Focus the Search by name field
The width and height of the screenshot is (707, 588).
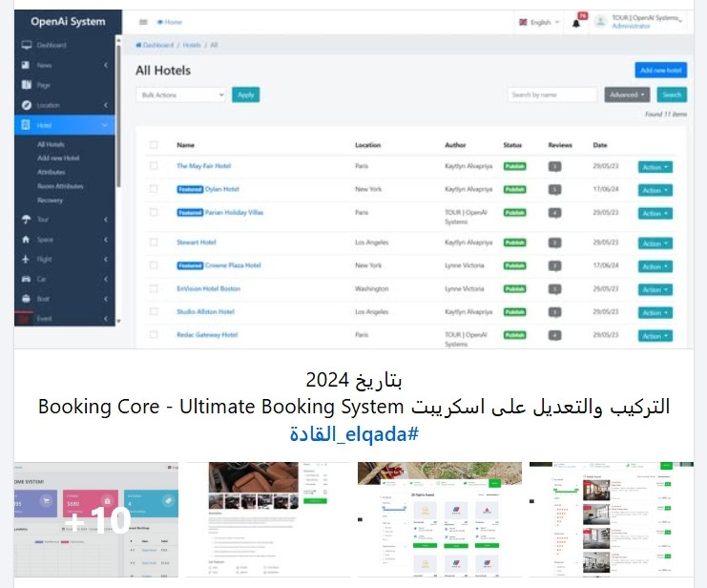552,94
